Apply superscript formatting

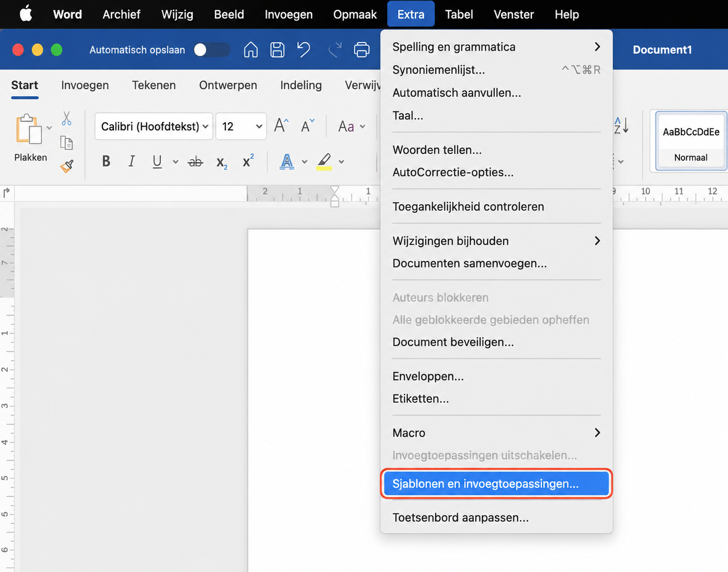(248, 161)
